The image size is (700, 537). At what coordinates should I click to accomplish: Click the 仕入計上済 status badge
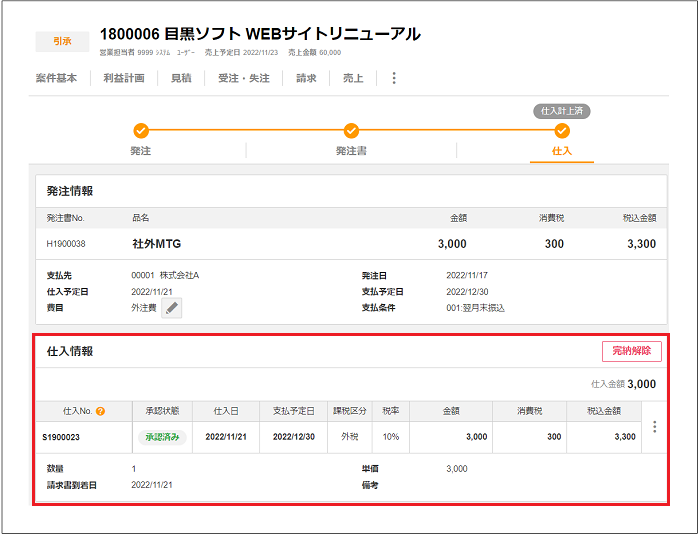(x=561, y=111)
